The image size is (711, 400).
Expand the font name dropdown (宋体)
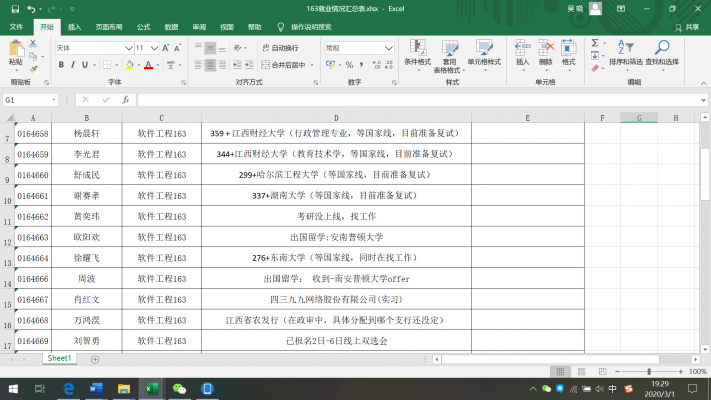coord(128,47)
